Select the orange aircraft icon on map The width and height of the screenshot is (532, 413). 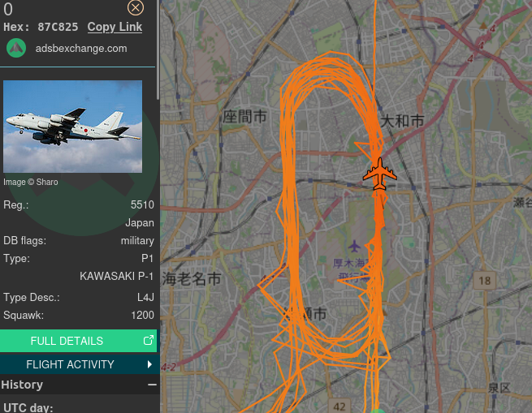tap(379, 174)
